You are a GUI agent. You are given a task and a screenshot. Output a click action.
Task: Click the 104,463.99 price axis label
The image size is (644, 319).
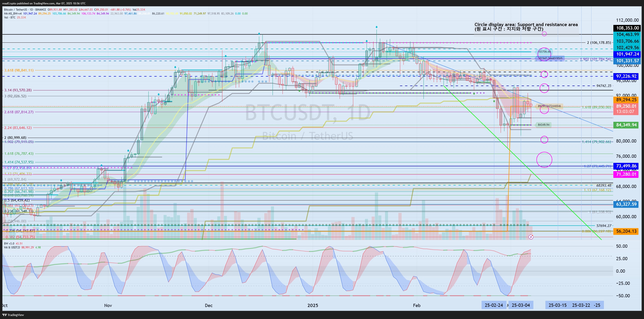tap(627, 35)
